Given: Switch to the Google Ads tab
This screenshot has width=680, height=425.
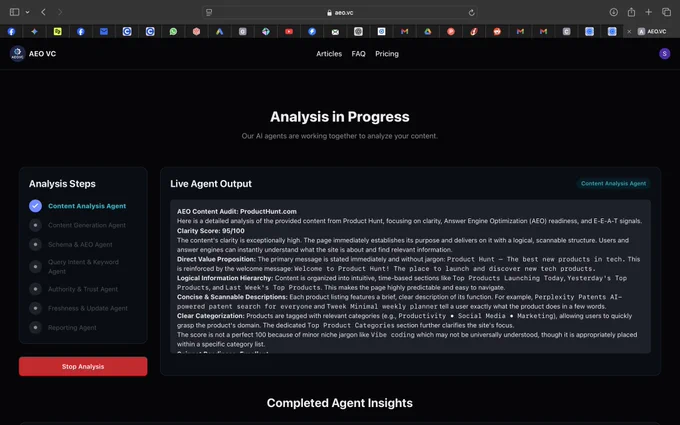Looking at the screenshot, I should click(x=219, y=31).
